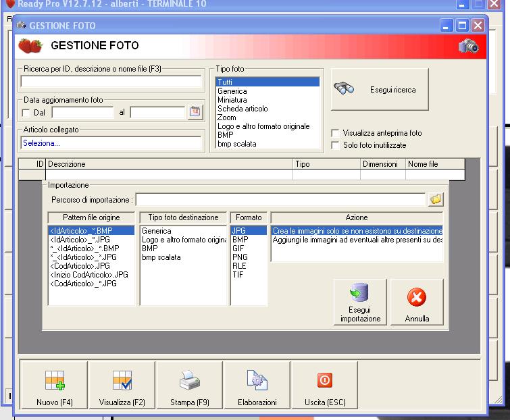This screenshot has height=420, width=510.
Task: Check Solo foto inutilizzate
Action: (335, 145)
